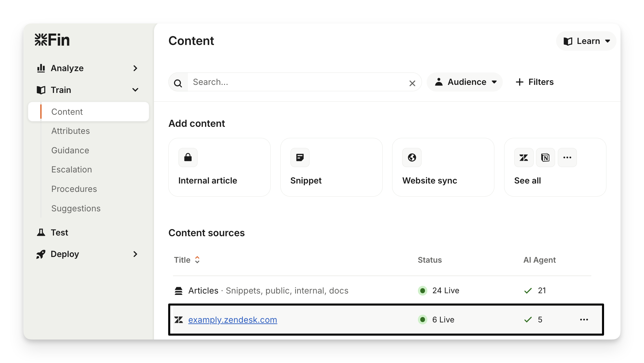Screen dimensions: 644x363
Task: Open the Learn dropdown
Action: point(586,41)
